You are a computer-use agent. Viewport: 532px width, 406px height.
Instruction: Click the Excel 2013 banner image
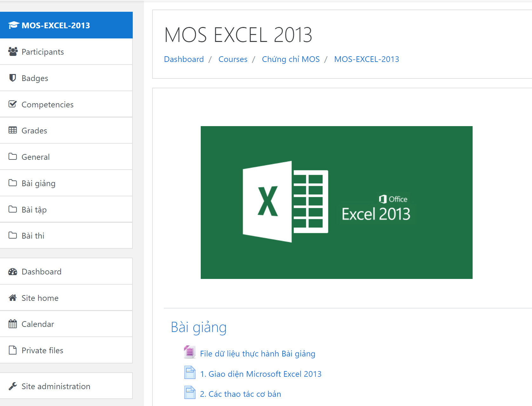[x=337, y=202]
